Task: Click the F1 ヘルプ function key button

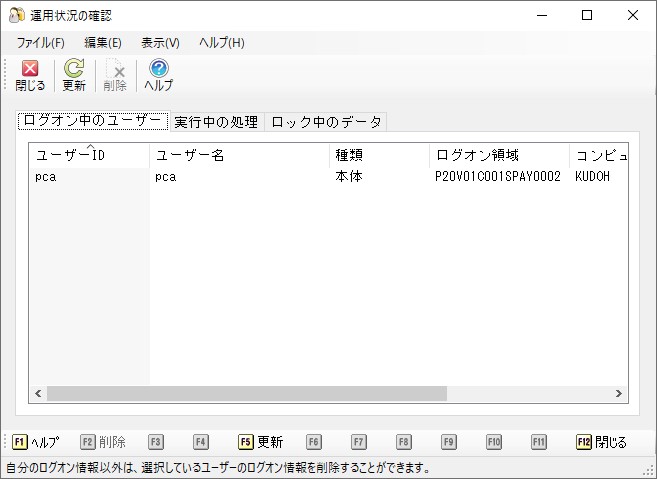Action: click(x=36, y=442)
